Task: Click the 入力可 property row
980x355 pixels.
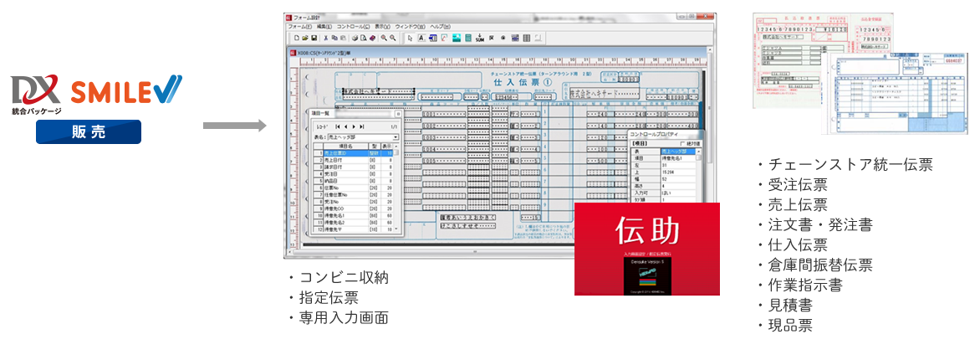Action: [x=663, y=193]
